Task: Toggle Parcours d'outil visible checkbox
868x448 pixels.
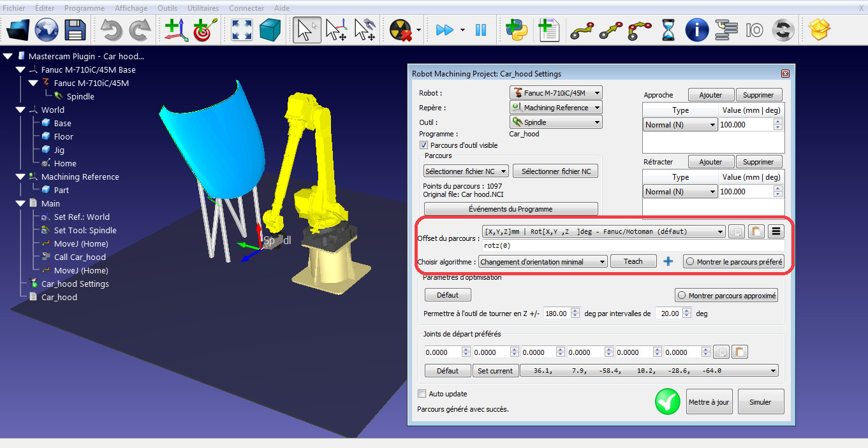Action: coord(424,145)
